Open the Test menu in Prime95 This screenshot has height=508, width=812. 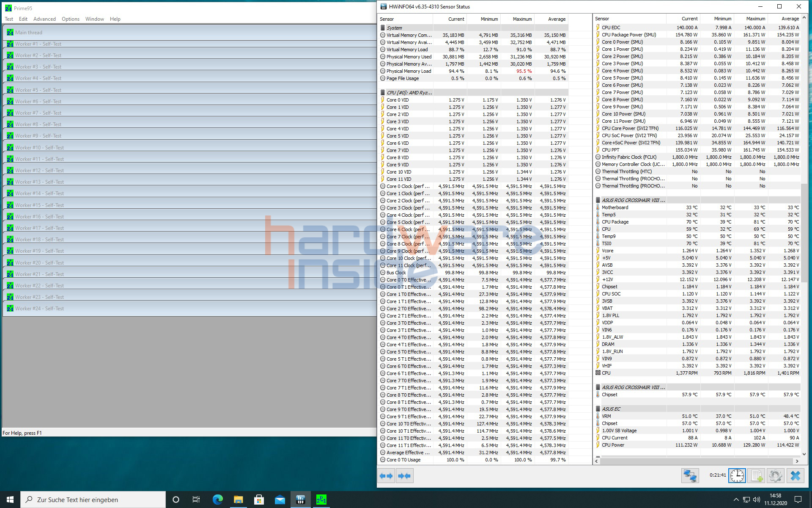[x=9, y=19]
